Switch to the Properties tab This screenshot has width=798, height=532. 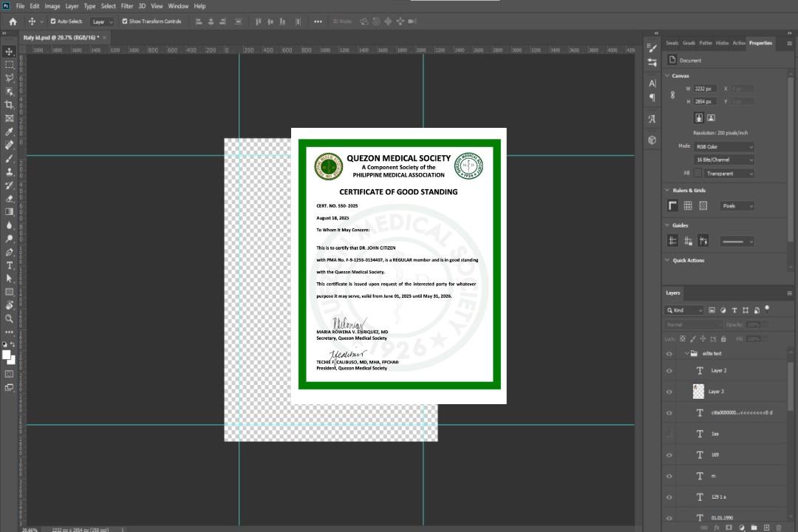760,44
